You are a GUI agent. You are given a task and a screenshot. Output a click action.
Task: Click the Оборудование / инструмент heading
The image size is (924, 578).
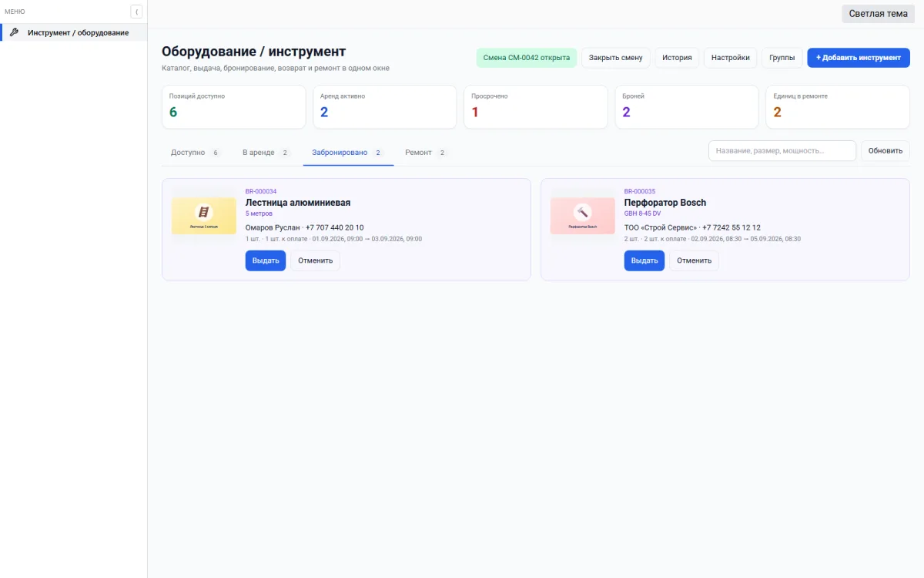pyautogui.click(x=254, y=52)
